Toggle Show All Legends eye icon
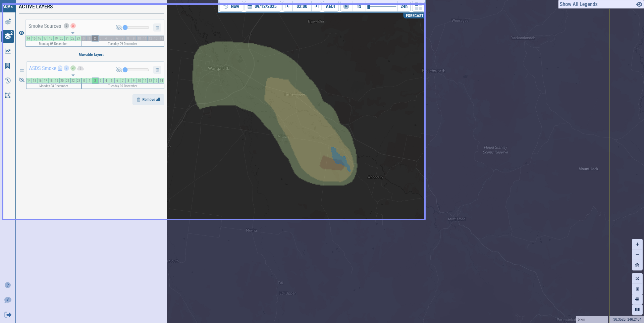This screenshot has height=323, width=644. [x=639, y=4]
